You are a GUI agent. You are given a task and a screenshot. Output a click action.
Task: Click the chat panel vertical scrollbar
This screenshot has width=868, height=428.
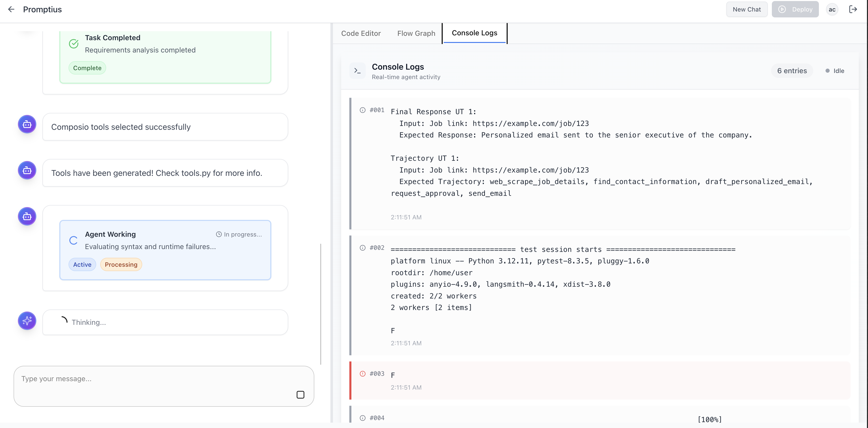(x=320, y=304)
